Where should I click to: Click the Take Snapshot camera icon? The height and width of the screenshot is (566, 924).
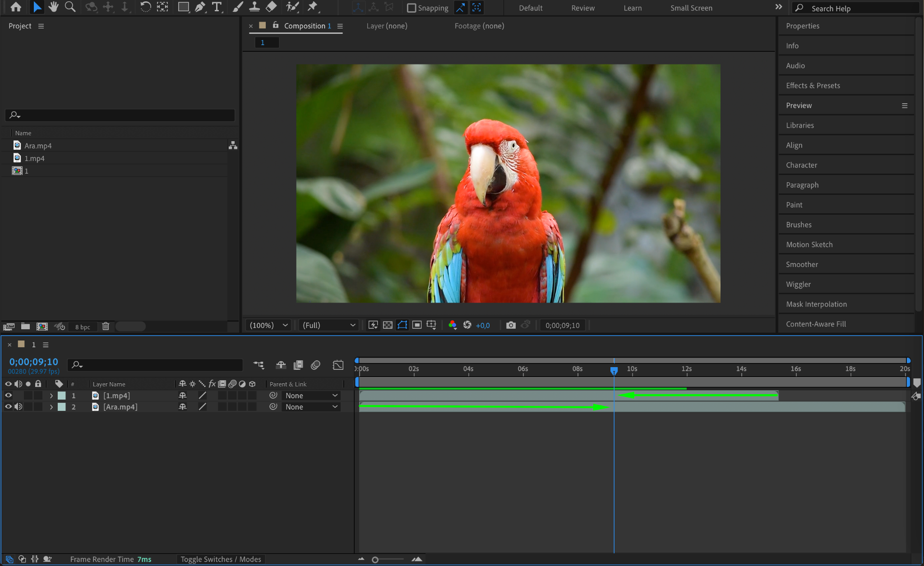[x=511, y=325]
